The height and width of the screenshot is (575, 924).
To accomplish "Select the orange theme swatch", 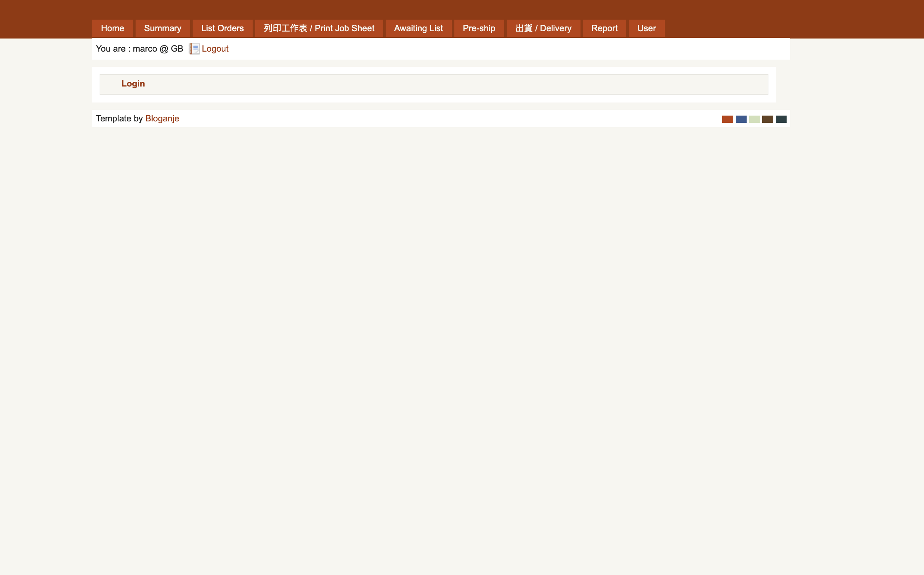I will point(727,119).
